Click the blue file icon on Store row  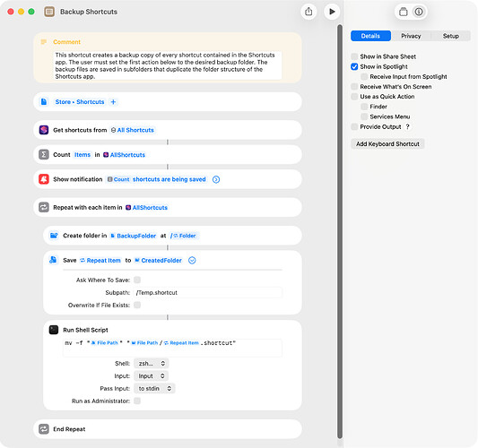pos(44,102)
